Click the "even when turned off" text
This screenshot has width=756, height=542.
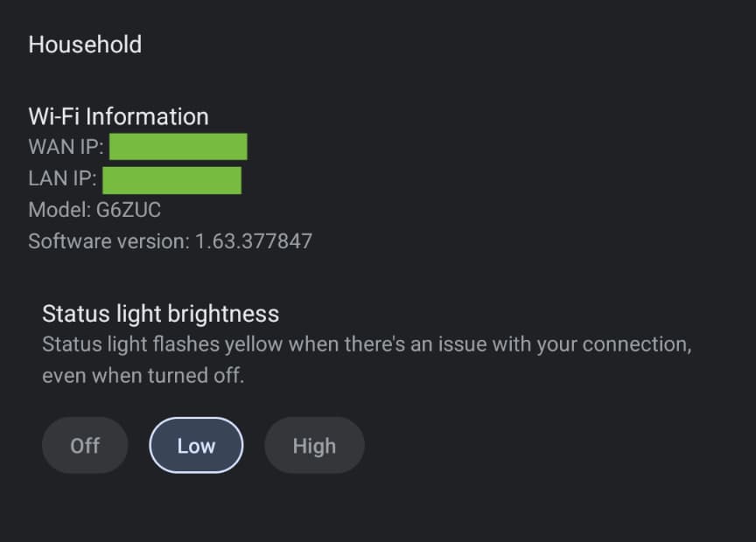(x=143, y=376)
